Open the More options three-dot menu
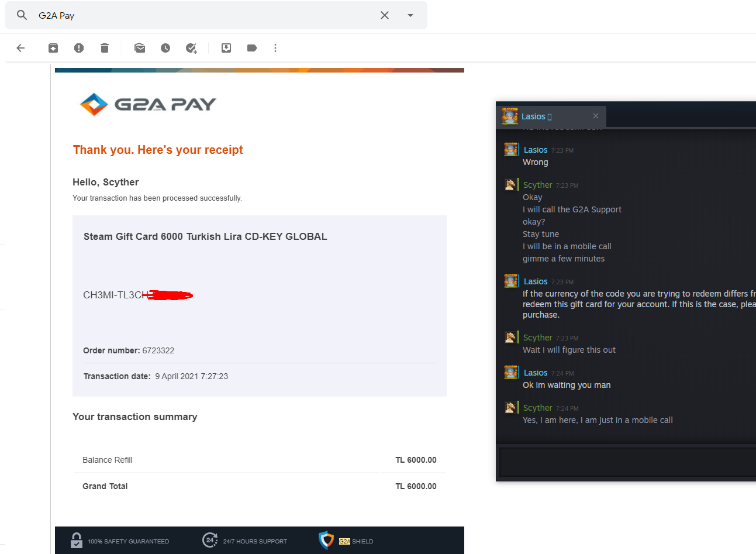 275,48
